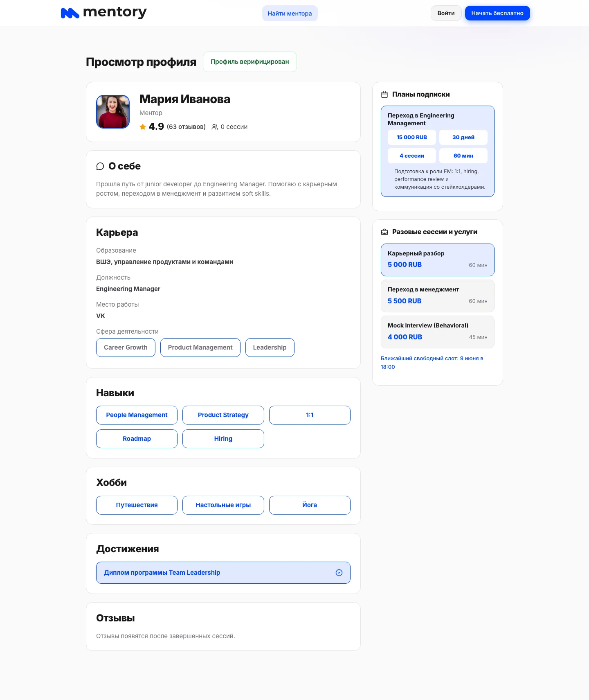Click the Product Strategy skill
The width and height of the screenshot is (589, 700).
223,415
